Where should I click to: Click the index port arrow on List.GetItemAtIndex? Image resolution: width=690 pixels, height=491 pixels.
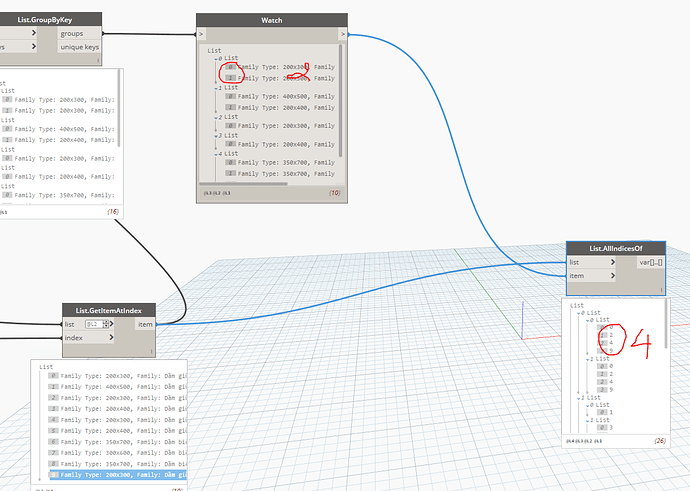coord(111,338)
